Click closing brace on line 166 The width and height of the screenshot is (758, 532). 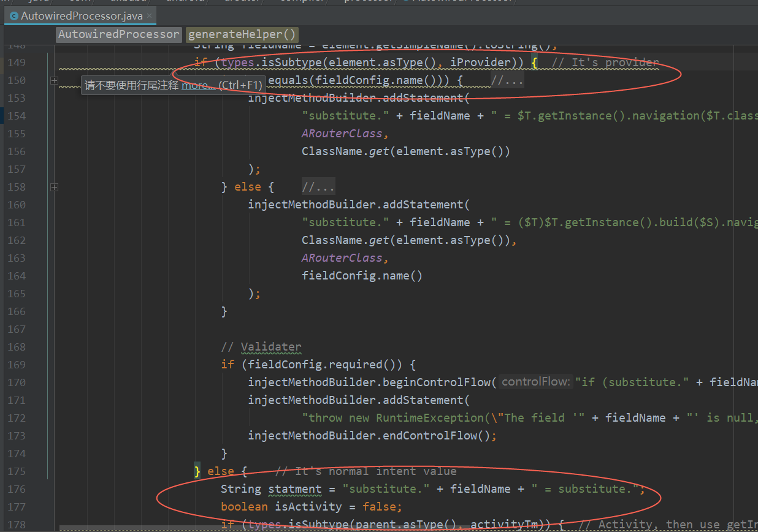click(x=224, y=311)
